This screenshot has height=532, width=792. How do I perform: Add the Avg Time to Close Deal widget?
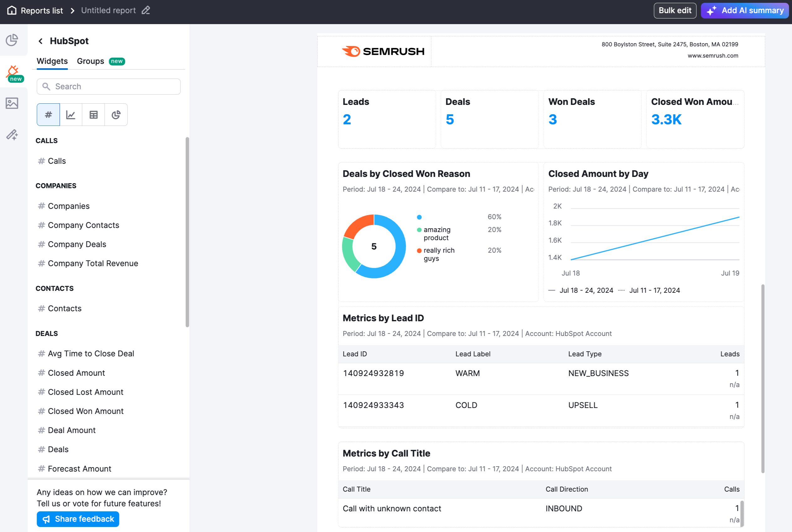tap(91, 354)
